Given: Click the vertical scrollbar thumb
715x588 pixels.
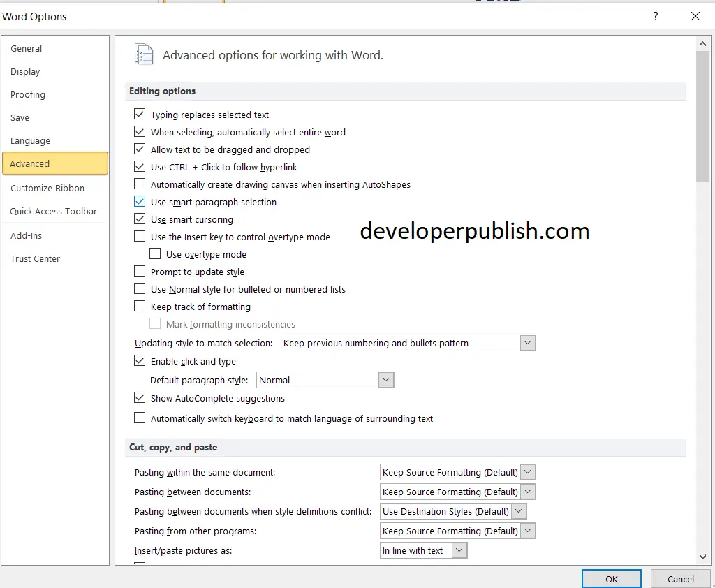Looking at the screenshot, I should pyautogui.click(x=702, y=117).
